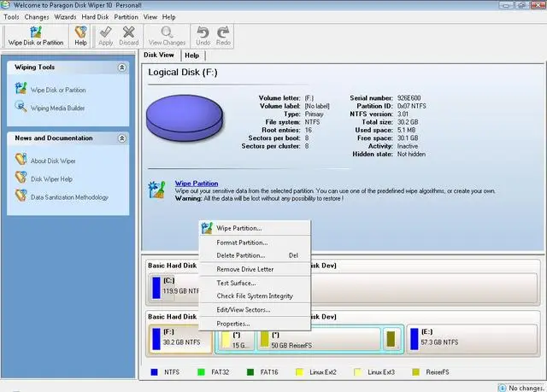Choose Edit/View Sectors... in context menu
This screenshot has width=547, height=392.
pos(255,310)
